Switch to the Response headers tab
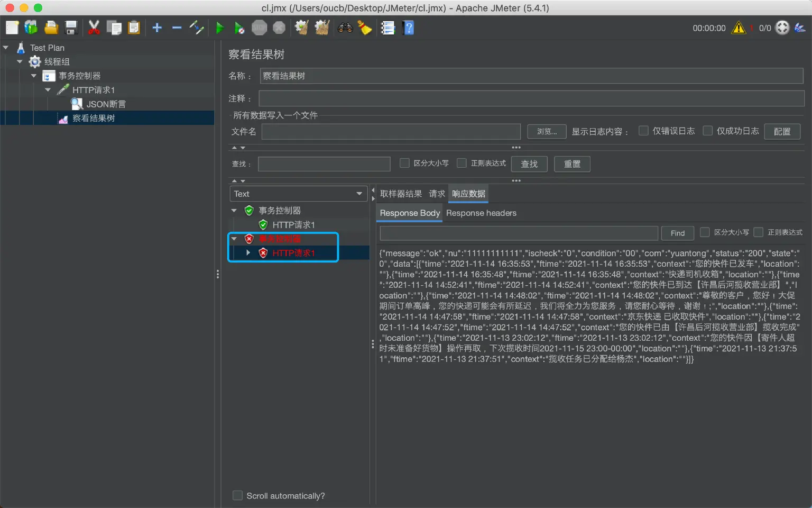This screenshot has height=508, width=812. (x=481, y=213)
